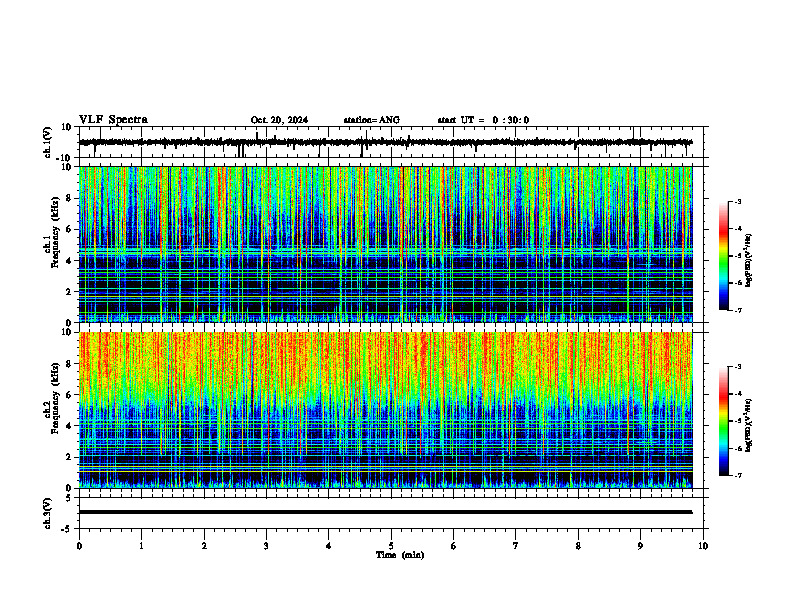This screenshot has height=612, width=792.
Task: Click the "4" kHz tick on ch.2 frequency axis
Action: coord(69,426)
